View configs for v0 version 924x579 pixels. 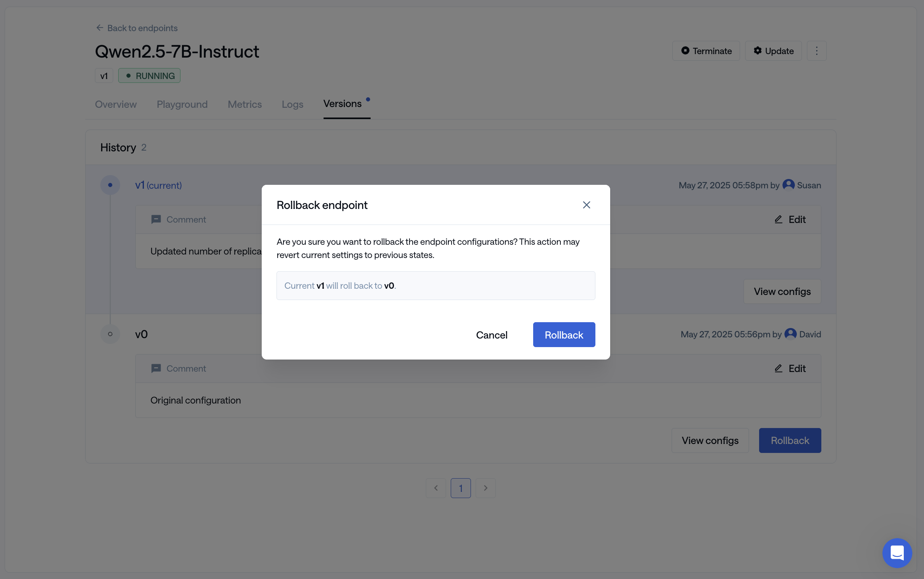[710, 440]
